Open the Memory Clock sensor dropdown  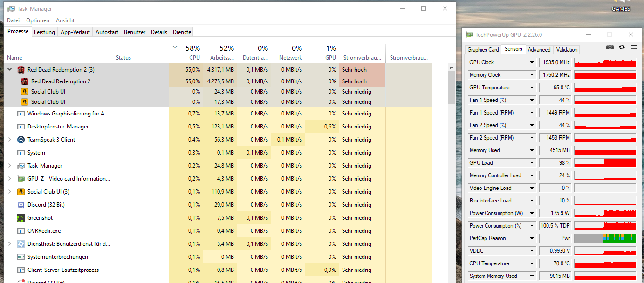[532, 75]
